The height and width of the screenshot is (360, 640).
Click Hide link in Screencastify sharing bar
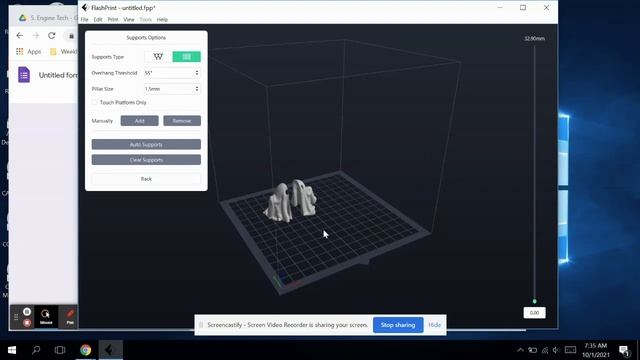(434, 325)
